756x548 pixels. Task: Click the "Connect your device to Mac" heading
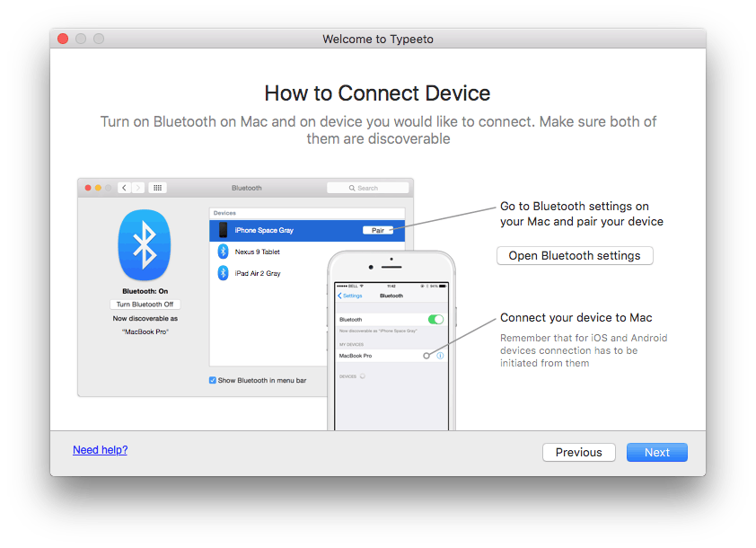[x=576, y=317]
